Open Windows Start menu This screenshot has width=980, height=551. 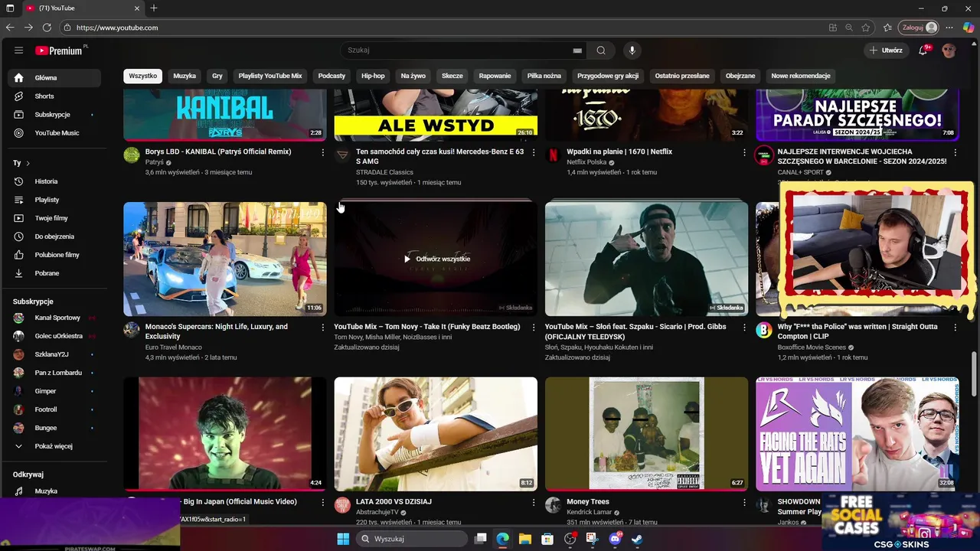click(x=343, y=539)
